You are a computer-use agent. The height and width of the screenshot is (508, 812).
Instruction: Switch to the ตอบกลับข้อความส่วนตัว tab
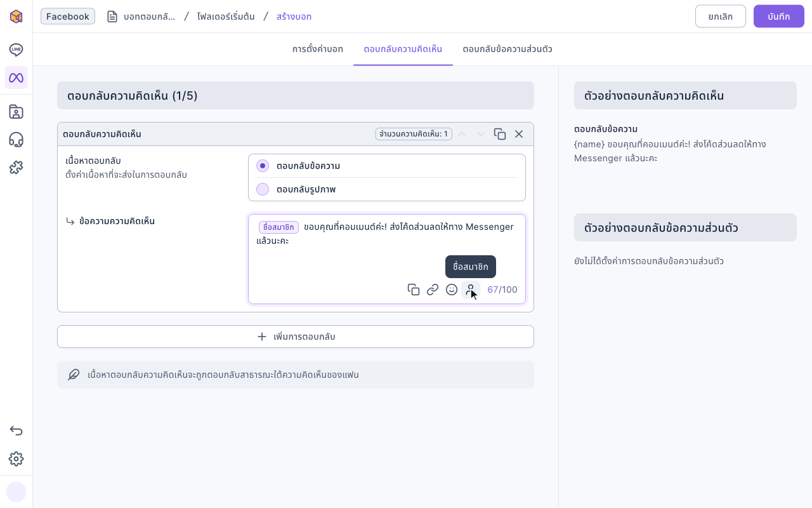[x=507, y=49]
